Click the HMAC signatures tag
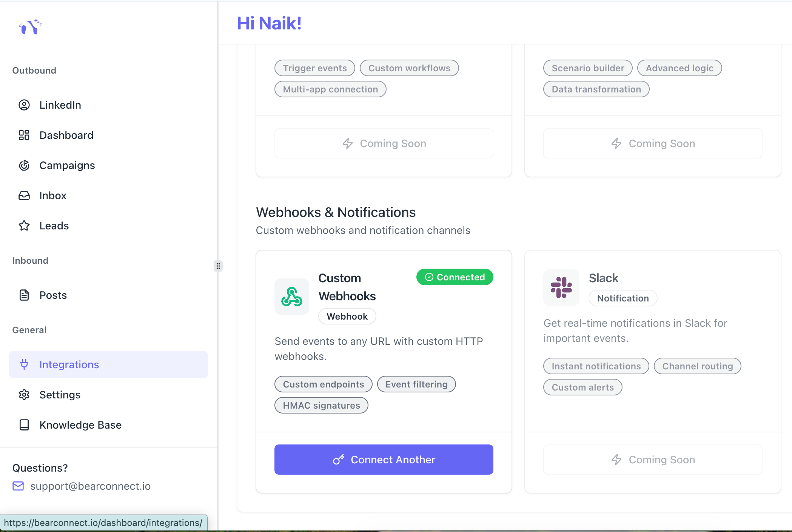This screenshot has width=792, height=532. pos(321,405)
